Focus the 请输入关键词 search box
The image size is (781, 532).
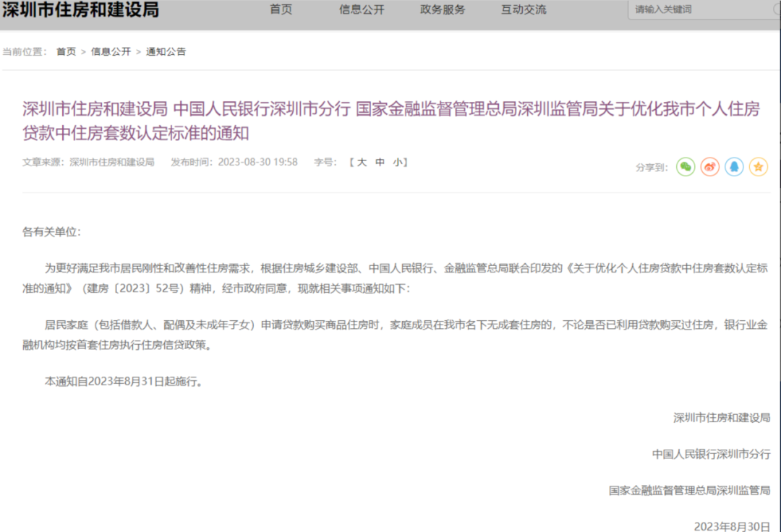click(704, 9)
